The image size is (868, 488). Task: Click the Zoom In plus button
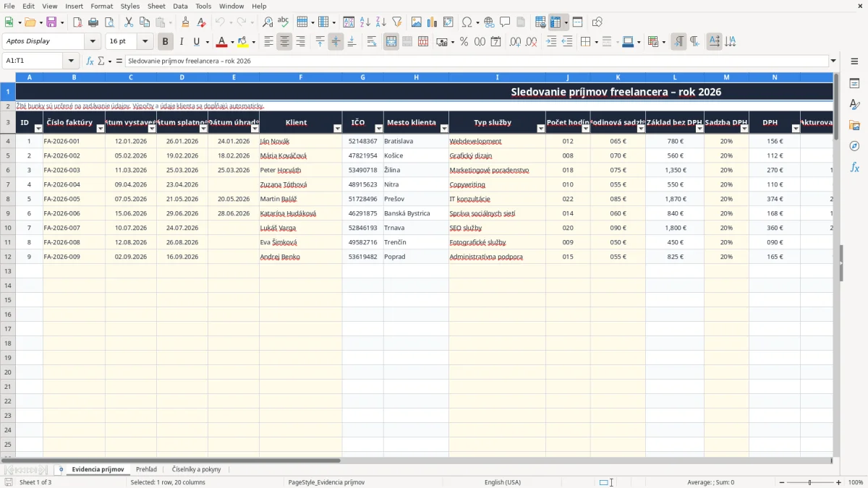click(x=839, y=482)
